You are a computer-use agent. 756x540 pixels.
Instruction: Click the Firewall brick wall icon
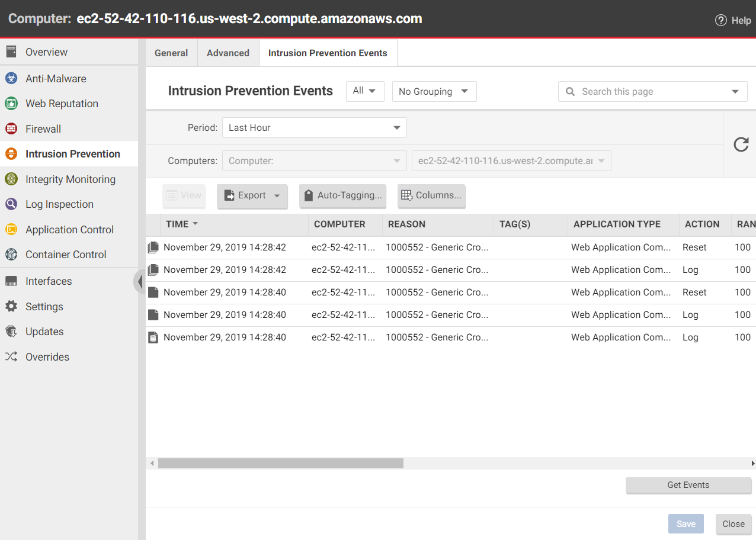pyautogui.click(x=11, y=129)
